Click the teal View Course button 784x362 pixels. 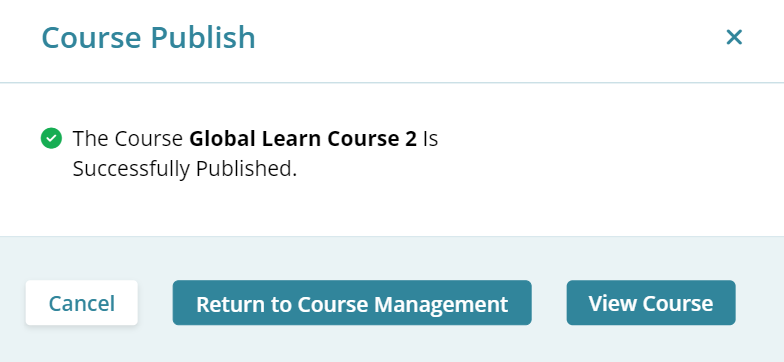point(651,303)
